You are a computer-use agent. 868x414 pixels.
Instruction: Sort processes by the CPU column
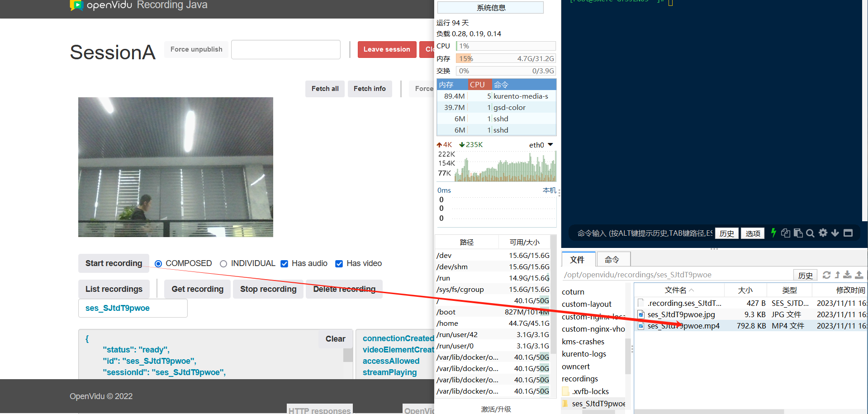(x=479, y=85)
